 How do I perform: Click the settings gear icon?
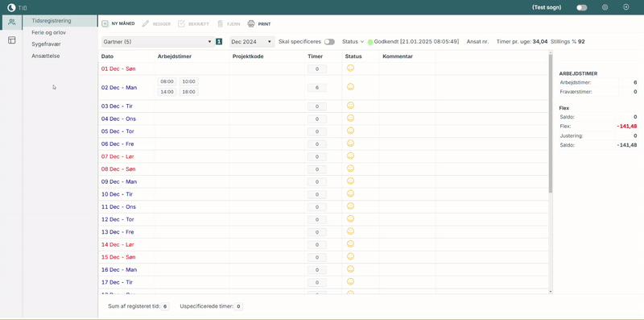pyautogui.click(x=605, y=7)
